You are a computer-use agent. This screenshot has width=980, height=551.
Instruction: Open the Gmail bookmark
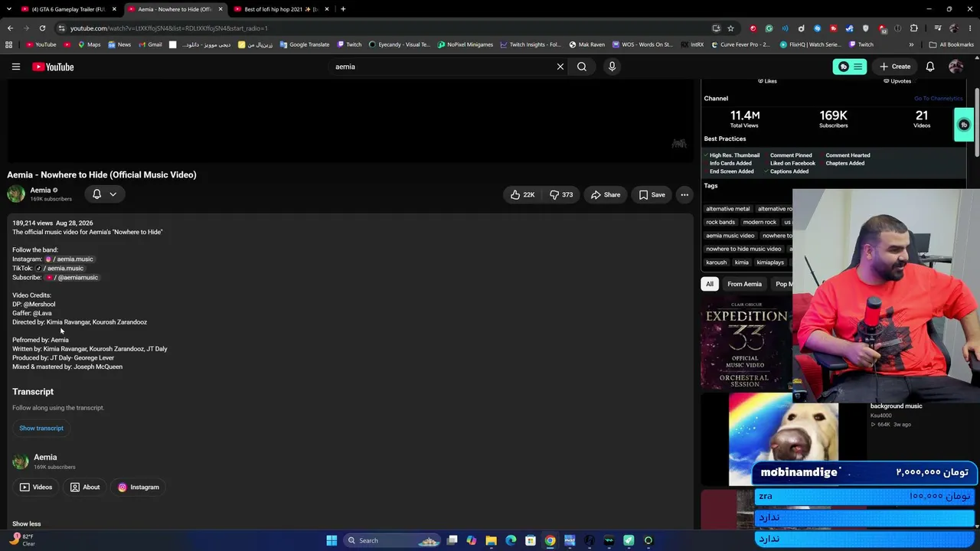(149, 44)
